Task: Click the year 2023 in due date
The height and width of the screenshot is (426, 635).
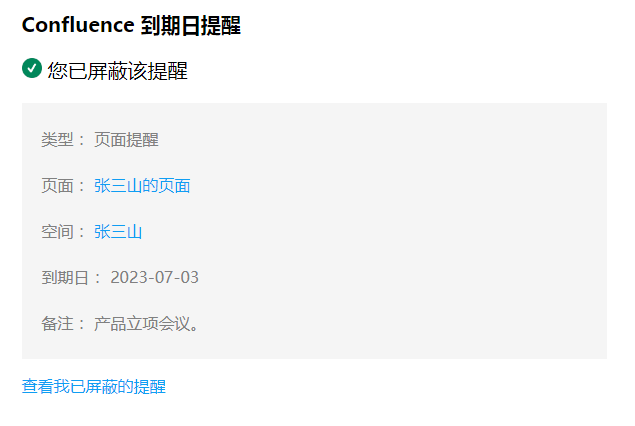Action: pyautogui.click(x=128, y=277)
